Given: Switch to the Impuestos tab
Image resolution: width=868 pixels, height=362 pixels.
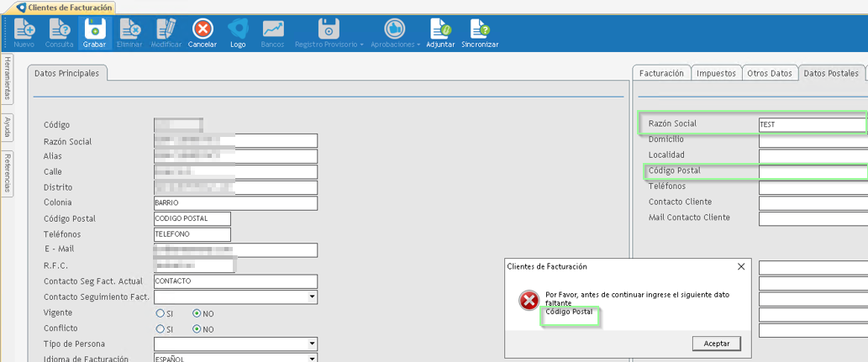Looking at the screenshot, I should coord(716,73).
